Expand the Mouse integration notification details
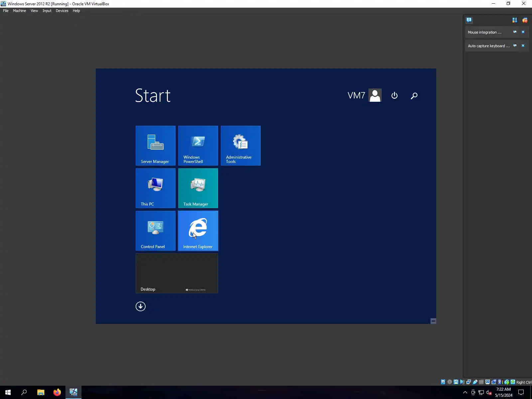 click(515, 32)
